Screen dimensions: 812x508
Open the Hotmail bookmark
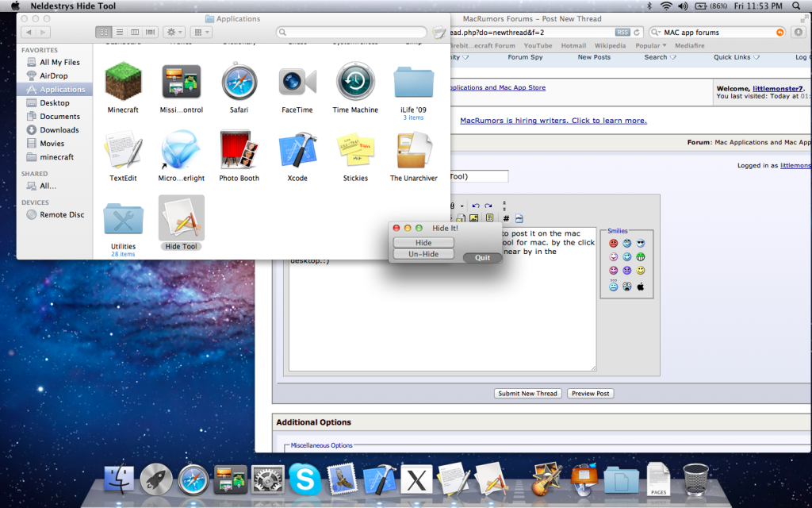[x=574, y=45]
